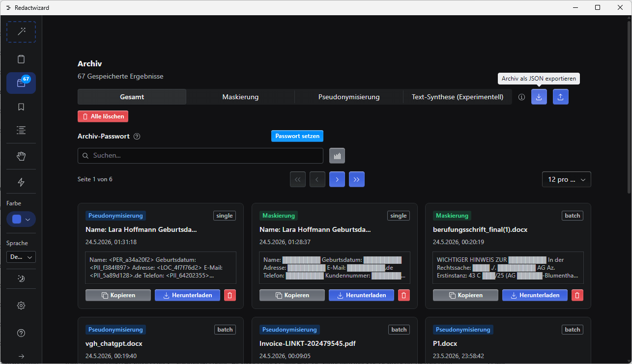Open the magic wand redaction tool
This screenshot has width=632, height=364.
pos(21,32)
